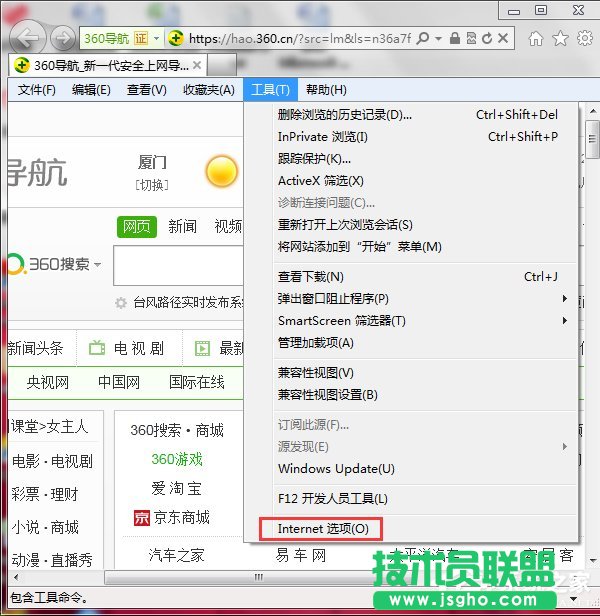Open the 编辑(E) menu

[x=91, y=90]
